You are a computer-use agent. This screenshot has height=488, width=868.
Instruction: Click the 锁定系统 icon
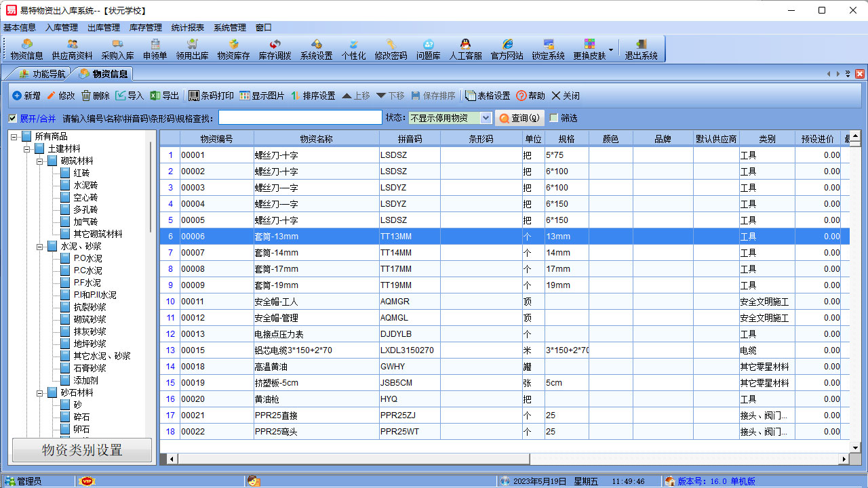click(548, 49)
